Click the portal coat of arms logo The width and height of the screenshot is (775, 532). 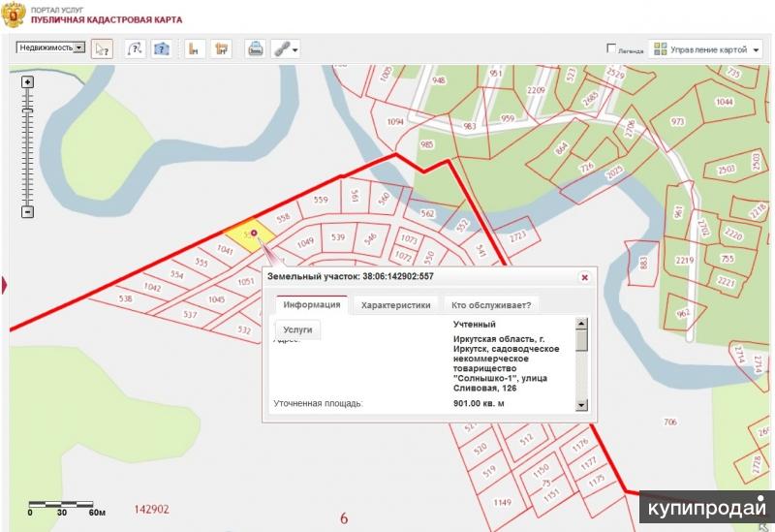coord(14,14)
